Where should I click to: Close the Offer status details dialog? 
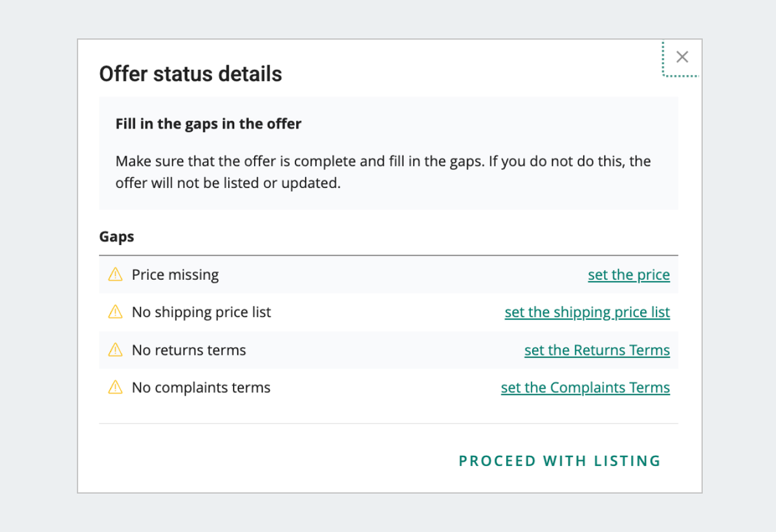click(x=682, y=57)
